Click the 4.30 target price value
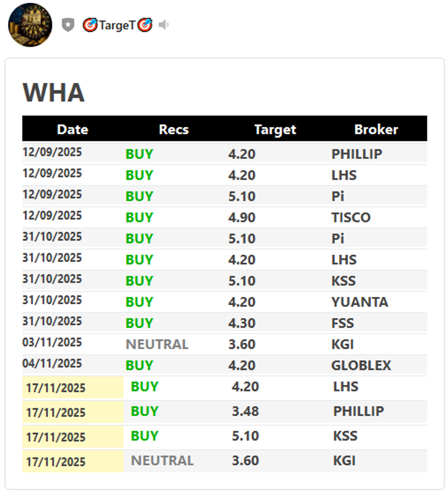Viewport: 448px width, 495px height. (x=242, y=323)
